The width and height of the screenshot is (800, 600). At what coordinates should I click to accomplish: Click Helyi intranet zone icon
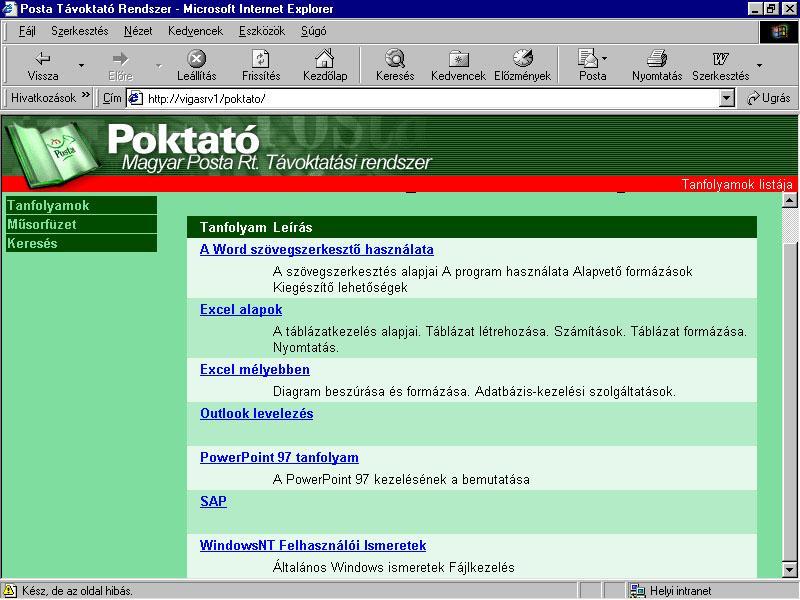pyautogui.click(x=637, y=591)
